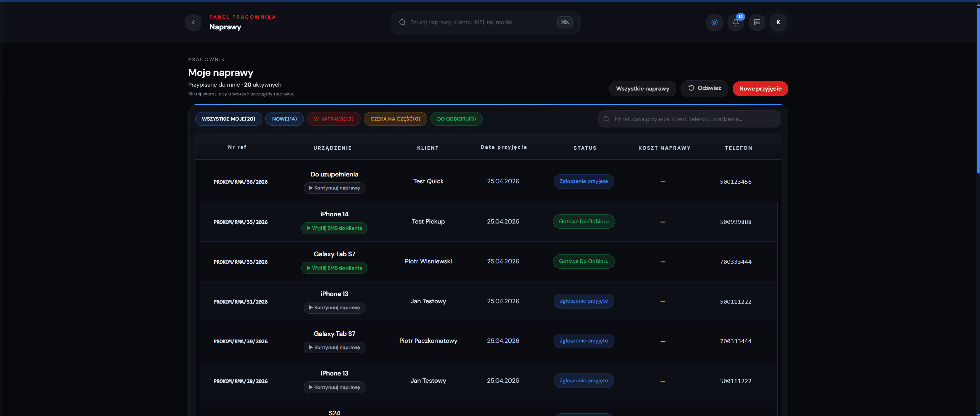
Task: Click Zgłoszenie przyjęte status for Test Quick
Action: pyautogui.click(x=583, y=181)
